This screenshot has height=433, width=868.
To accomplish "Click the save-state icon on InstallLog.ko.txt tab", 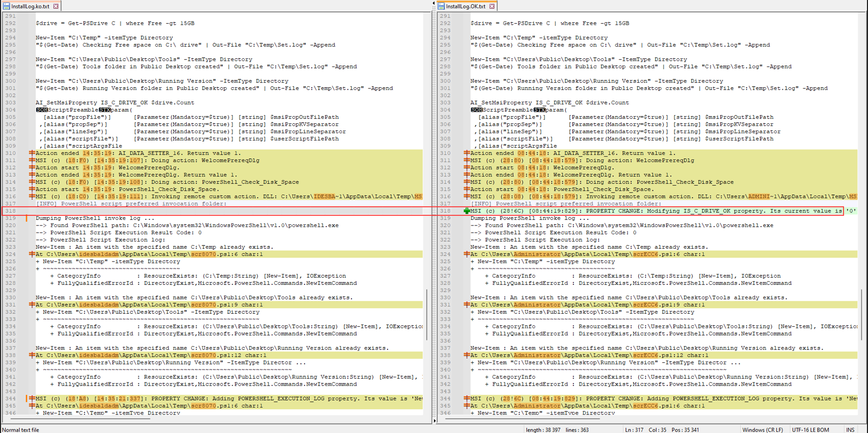I will [7, 6].
